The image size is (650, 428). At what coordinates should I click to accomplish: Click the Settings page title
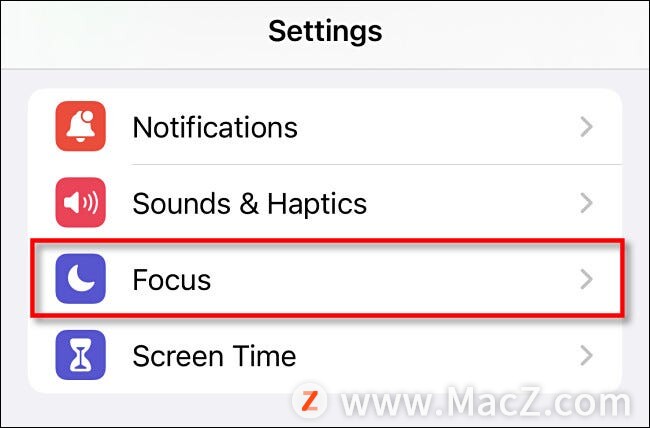325,32
